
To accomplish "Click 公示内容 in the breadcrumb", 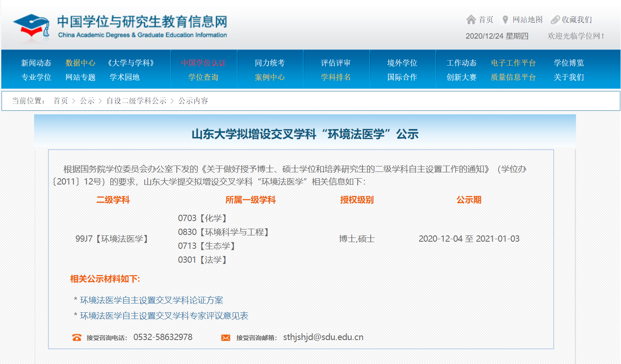I will (194, 101).
